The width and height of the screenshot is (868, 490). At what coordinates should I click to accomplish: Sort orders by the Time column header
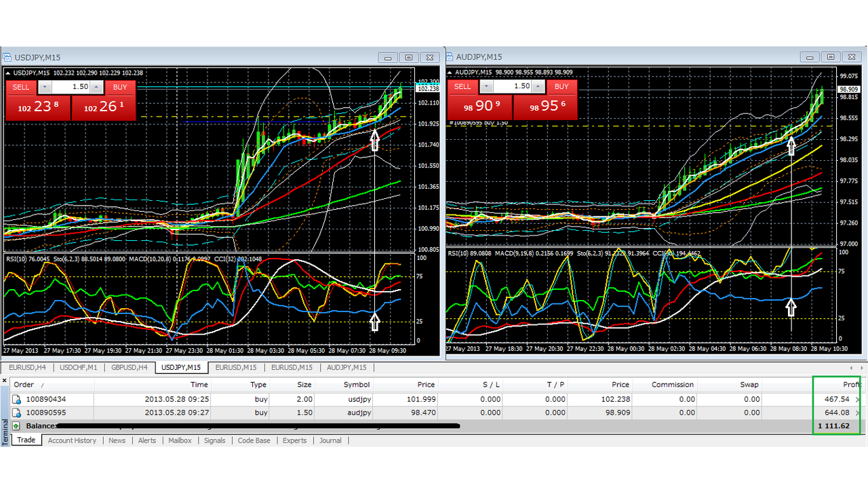pos(153,385)
